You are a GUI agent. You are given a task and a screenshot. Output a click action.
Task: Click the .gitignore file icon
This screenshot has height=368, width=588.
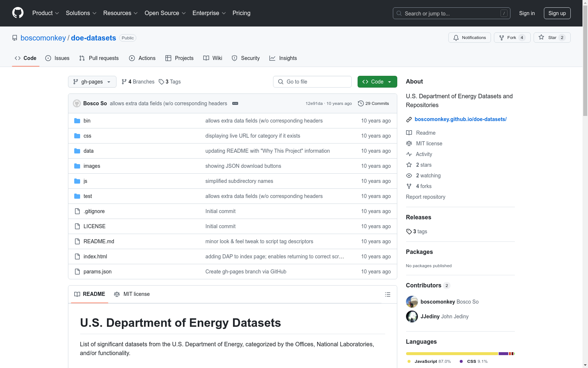77,211
